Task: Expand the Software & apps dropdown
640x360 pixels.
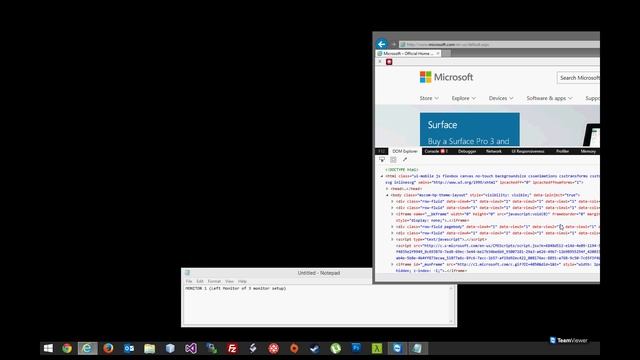Action: (549, 98)
